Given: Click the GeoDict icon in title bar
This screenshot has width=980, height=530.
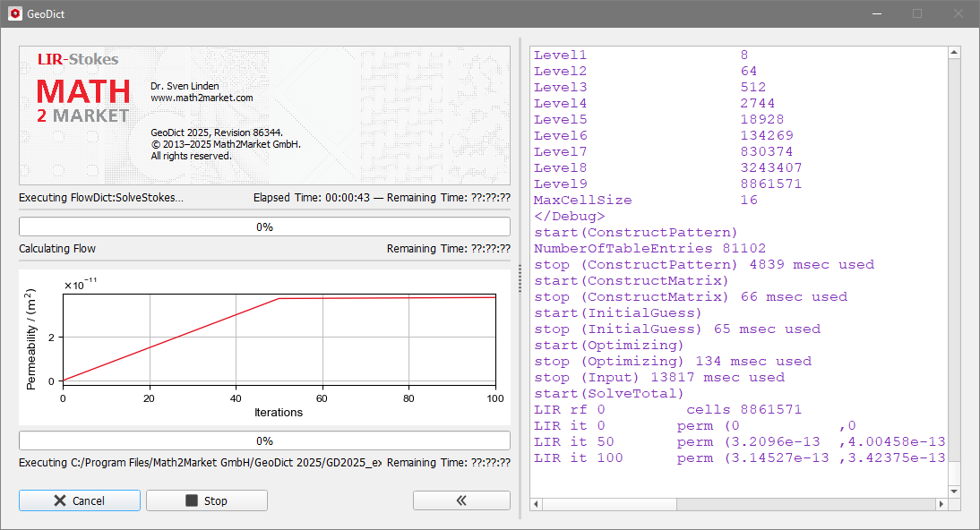Looking at the screenshot, I should tap(14, 13).
